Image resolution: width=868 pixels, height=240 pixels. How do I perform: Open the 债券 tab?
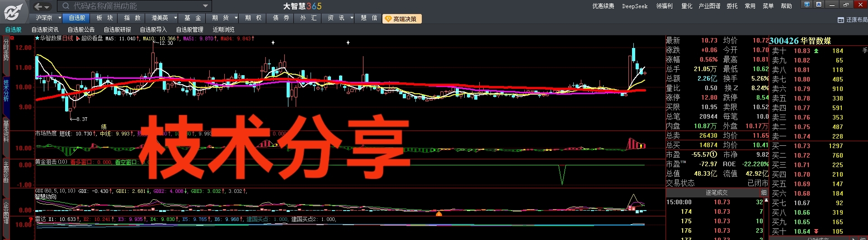[x=281, y=18]
